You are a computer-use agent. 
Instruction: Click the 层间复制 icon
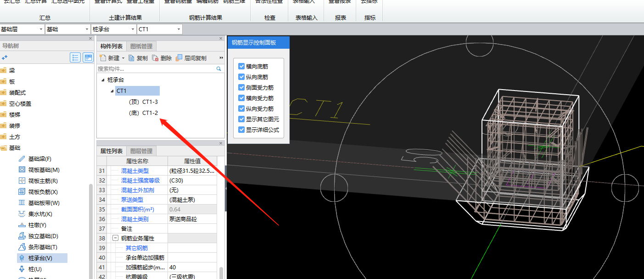[x=179, y=58]
